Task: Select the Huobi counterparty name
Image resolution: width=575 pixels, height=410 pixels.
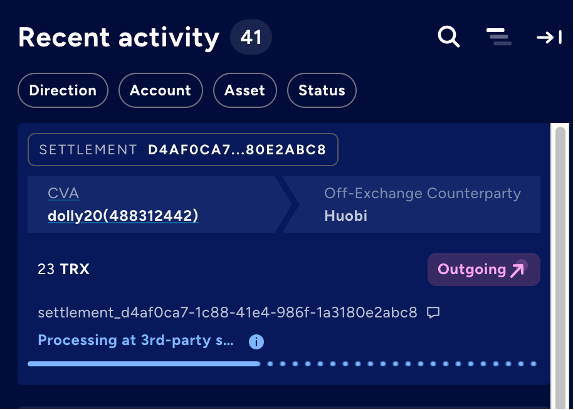Action: pyautogui.click(x=345, y=216)
